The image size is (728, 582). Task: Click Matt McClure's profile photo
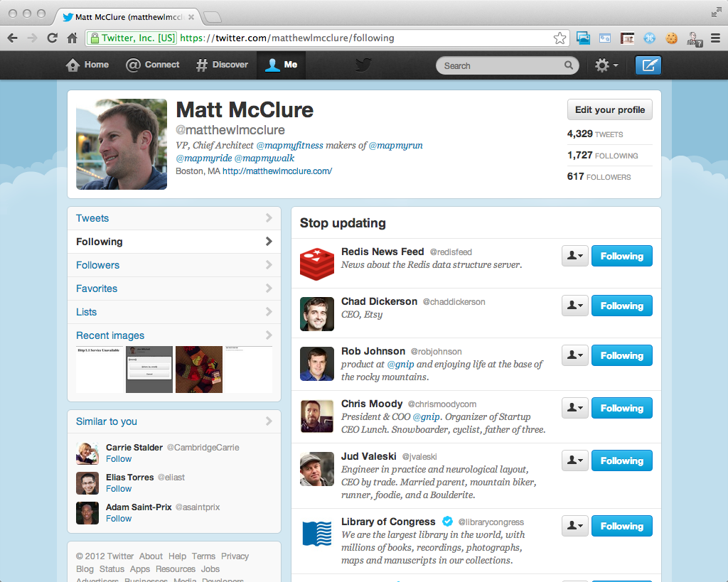pyautogui.click(x=122, y=144)
